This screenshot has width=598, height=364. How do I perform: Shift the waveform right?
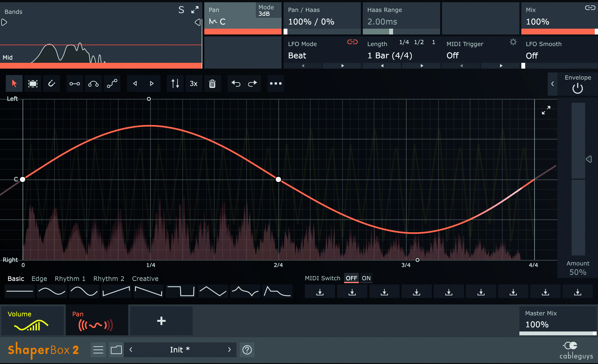tap(152, 84)
